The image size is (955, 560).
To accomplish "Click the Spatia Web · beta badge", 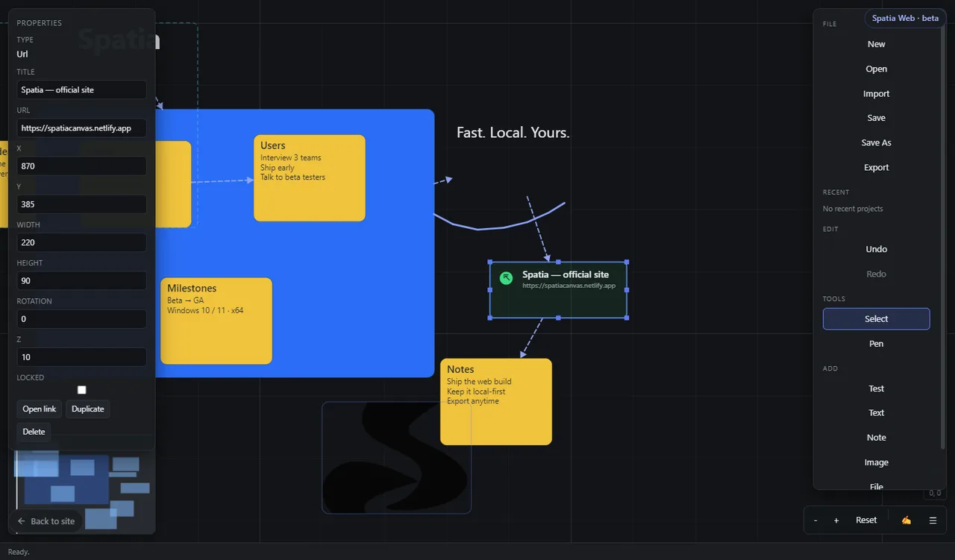I will [905, 18].
